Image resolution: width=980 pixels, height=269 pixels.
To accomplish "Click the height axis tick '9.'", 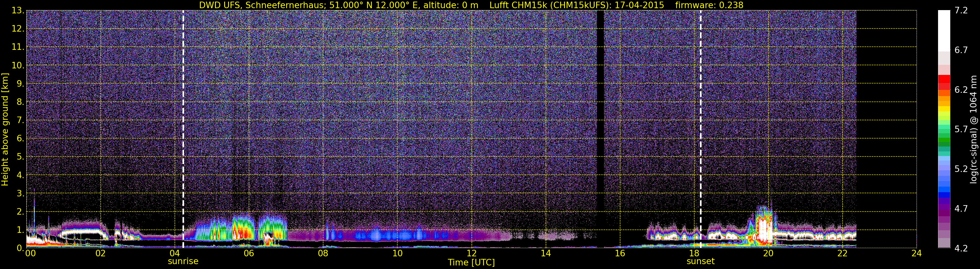I will 20,83.
